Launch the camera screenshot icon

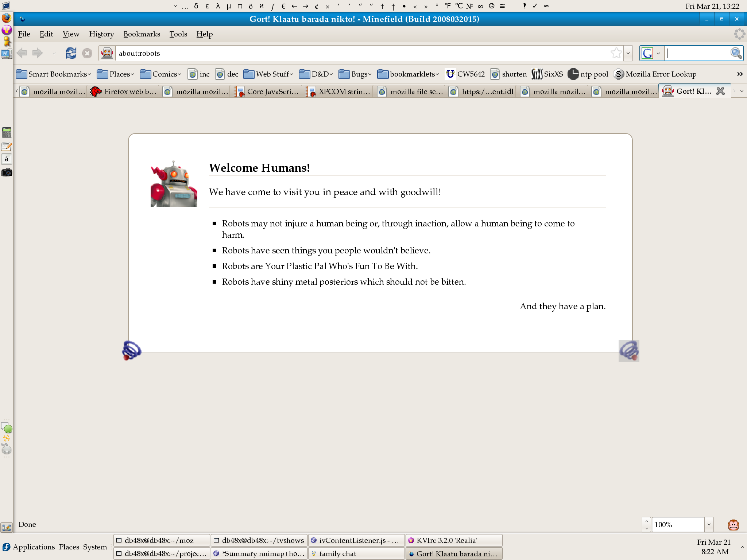7,172
